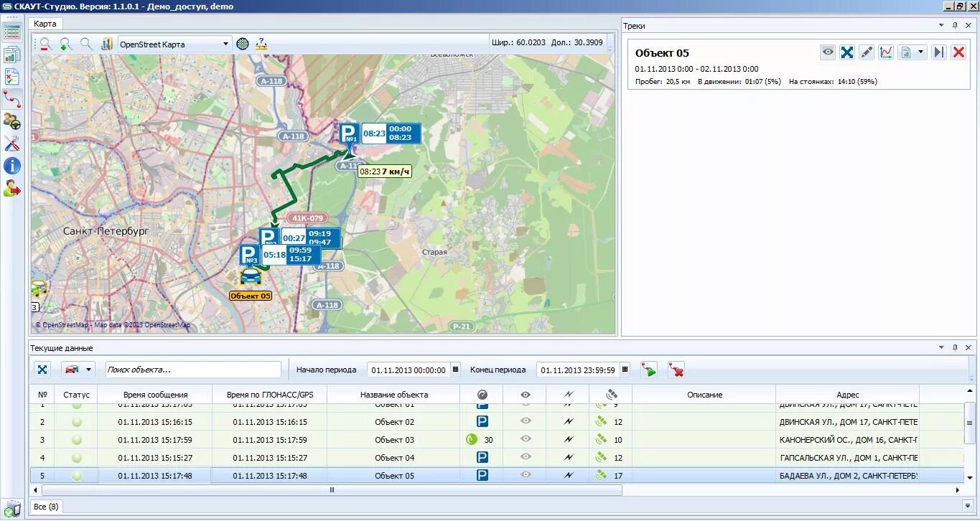The image size is (980, 521).
Task: Expand the report dropdown arrow in Треки panel
Action: pyautogui.click(x=920, y=52)
